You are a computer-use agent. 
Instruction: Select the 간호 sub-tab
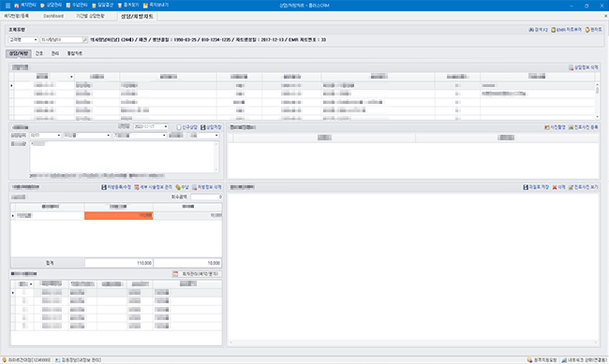[39, 53]
